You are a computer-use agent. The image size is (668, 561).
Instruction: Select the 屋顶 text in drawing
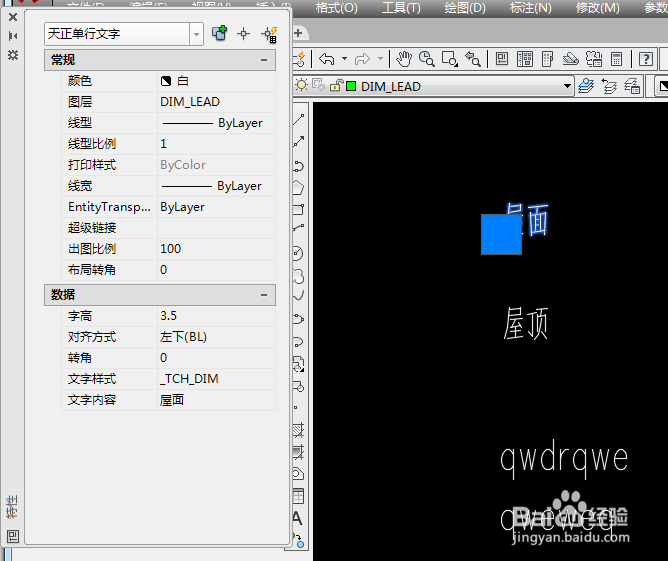[526, 324]
